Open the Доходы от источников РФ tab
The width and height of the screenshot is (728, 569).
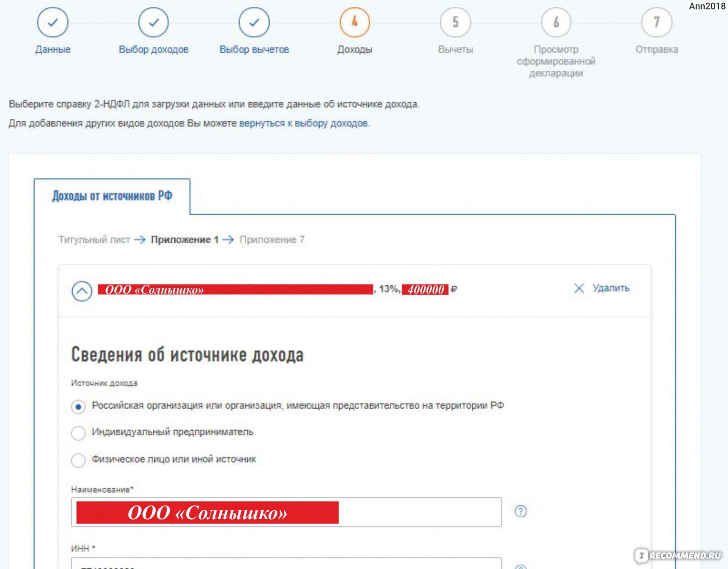coord(112,196)
